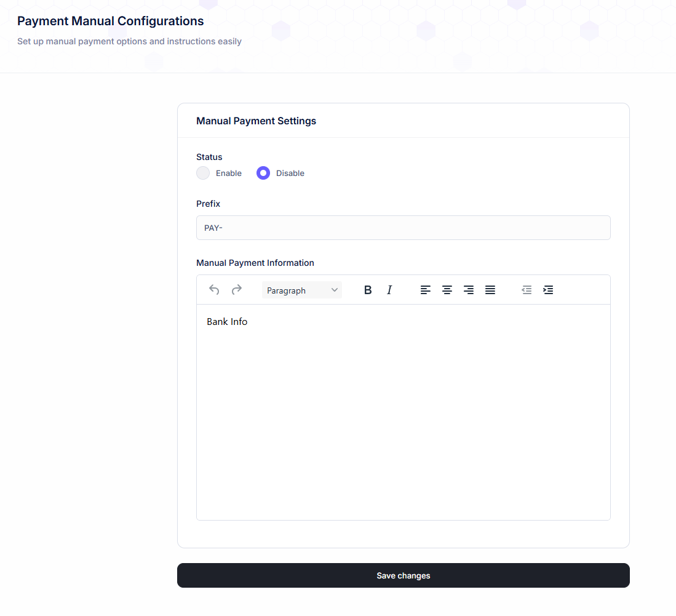Screen dimensions: 676x616
Task: Click the Save changes button
Action: click(x=404, y=575)
